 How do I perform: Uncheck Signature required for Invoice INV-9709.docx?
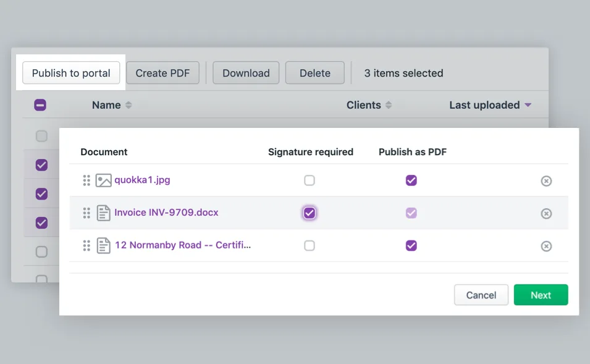click(x=310, y=213)
